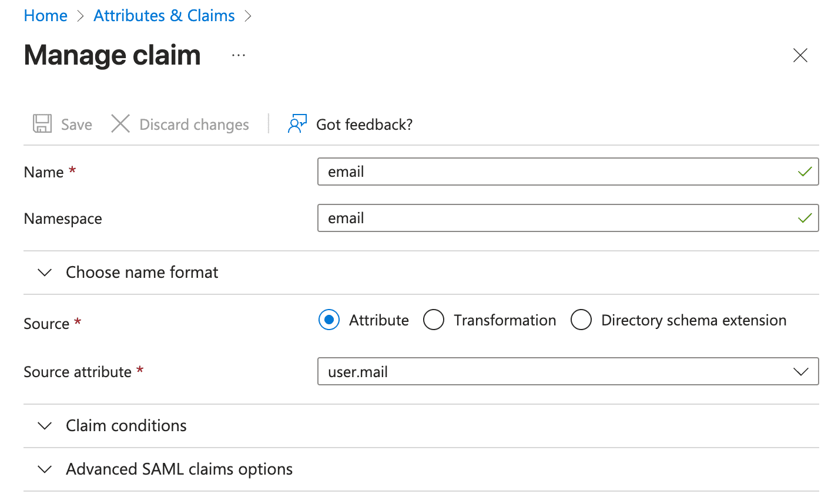Select the Attribute source option
838x504 pixels.
(329, 320)
